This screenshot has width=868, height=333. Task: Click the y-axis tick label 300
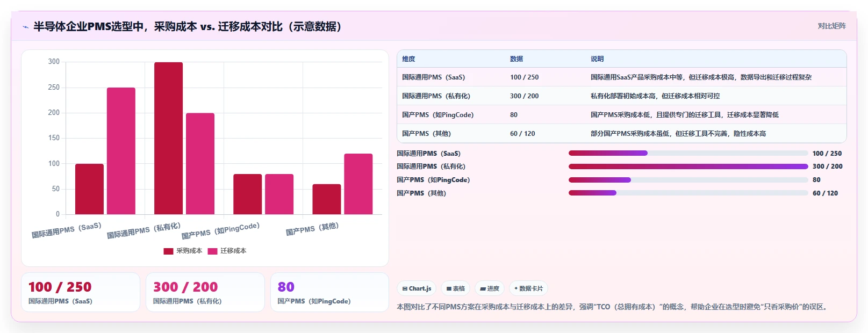54,62
